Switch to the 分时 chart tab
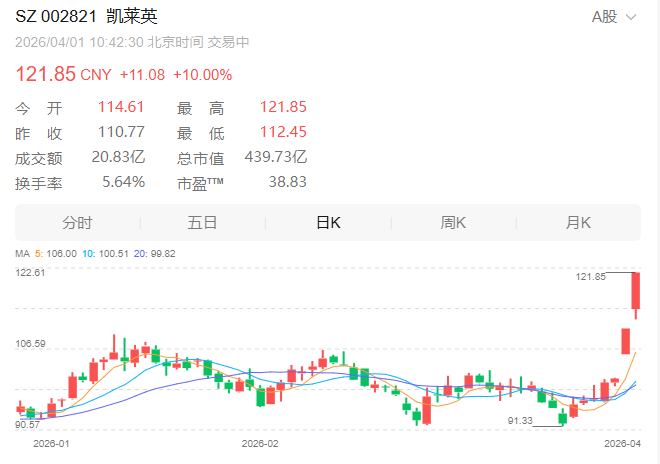The height and width of the screenshot is (464, 660). 77,223
